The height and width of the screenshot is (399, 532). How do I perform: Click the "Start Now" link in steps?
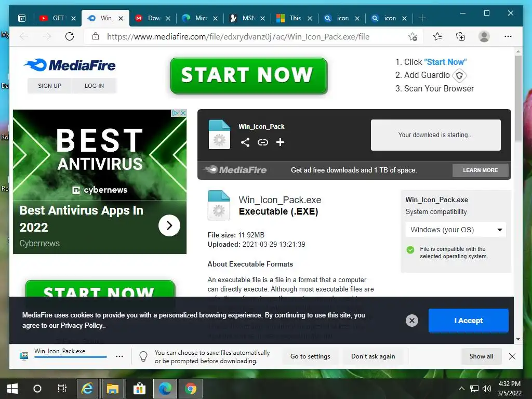click(445, 62)
